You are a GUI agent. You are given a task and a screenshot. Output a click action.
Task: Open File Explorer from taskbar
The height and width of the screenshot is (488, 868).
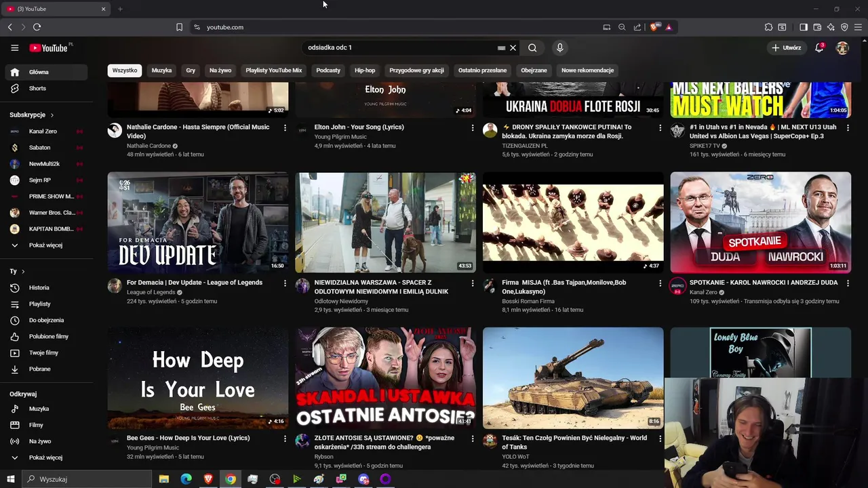coord(163,479)
